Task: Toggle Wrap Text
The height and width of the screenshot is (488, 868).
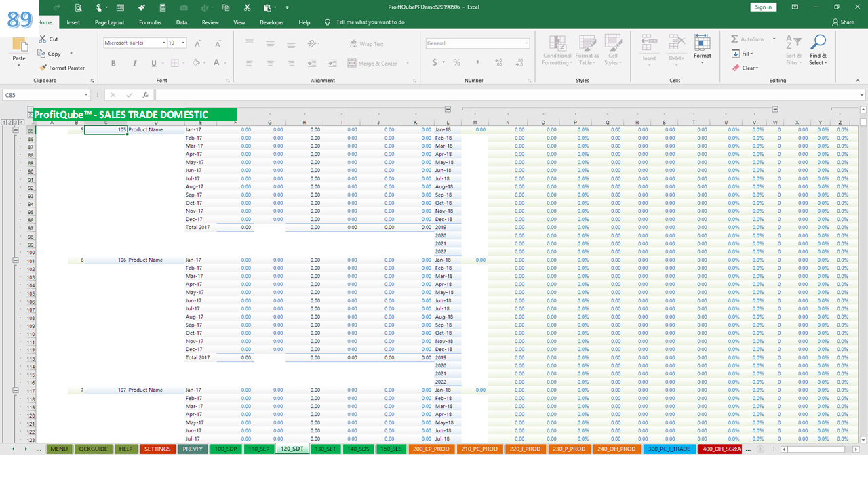Action: click(367, 44)
